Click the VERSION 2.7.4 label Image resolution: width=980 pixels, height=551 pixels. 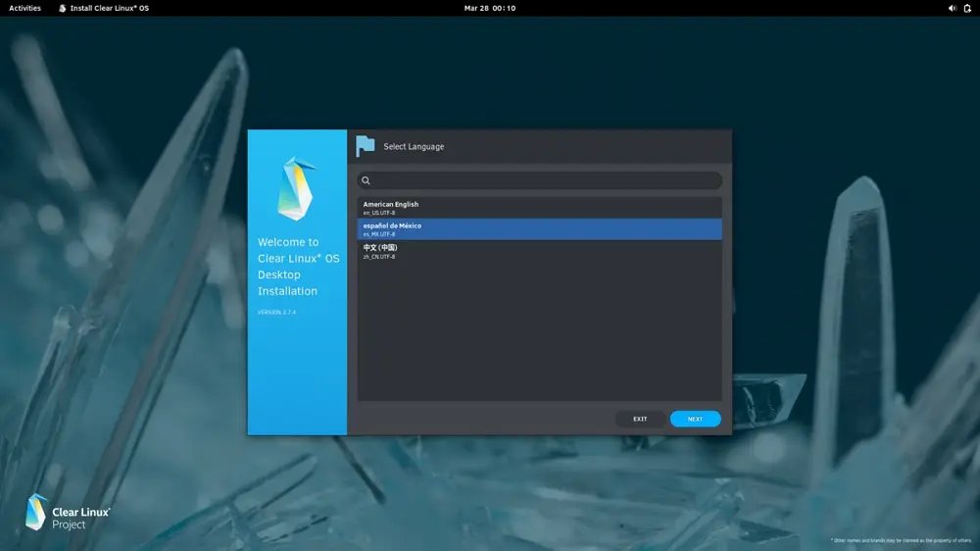tap(276, 312)
